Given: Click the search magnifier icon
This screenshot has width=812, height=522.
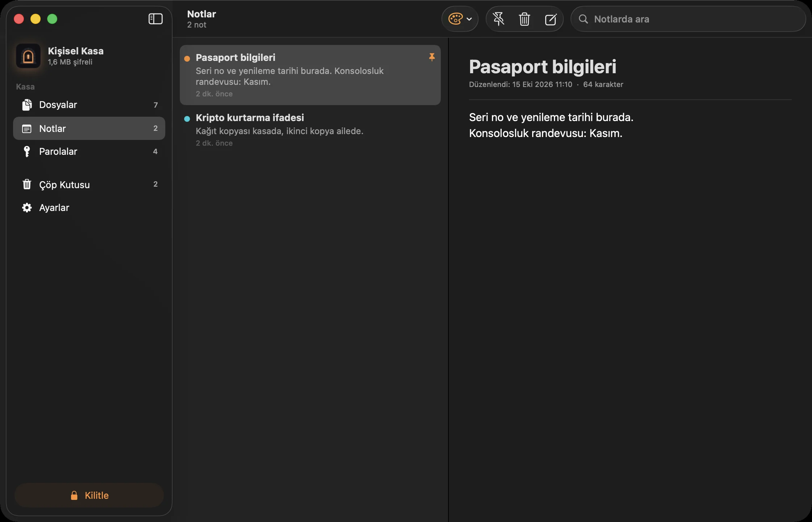Looking at the screenshot, I should coord(583,19).
